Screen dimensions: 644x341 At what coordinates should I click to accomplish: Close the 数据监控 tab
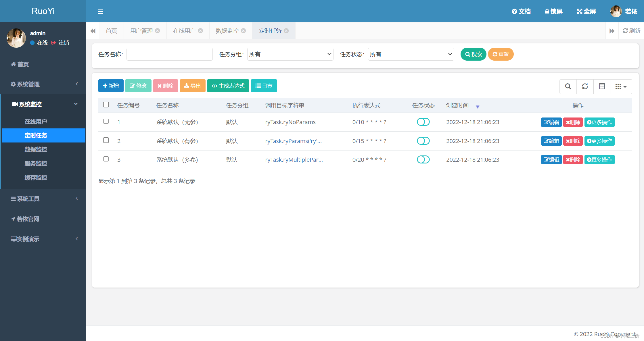(x=244, y=31)
